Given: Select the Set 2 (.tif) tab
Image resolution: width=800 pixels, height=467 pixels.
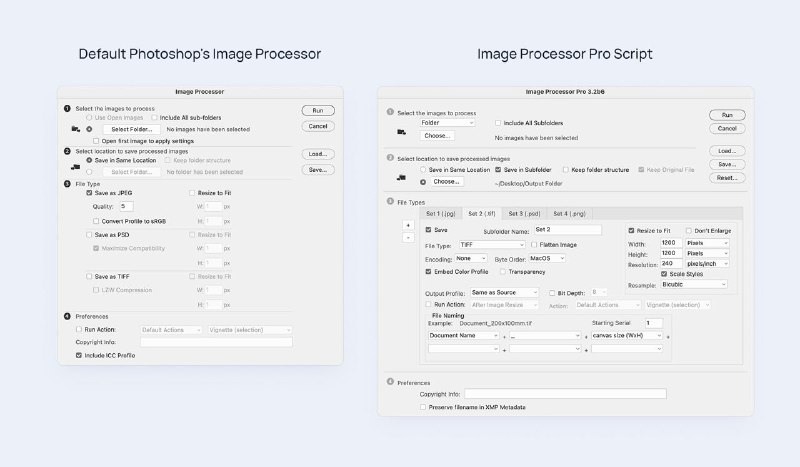Looking at the screenshot, I should (482, 214).
